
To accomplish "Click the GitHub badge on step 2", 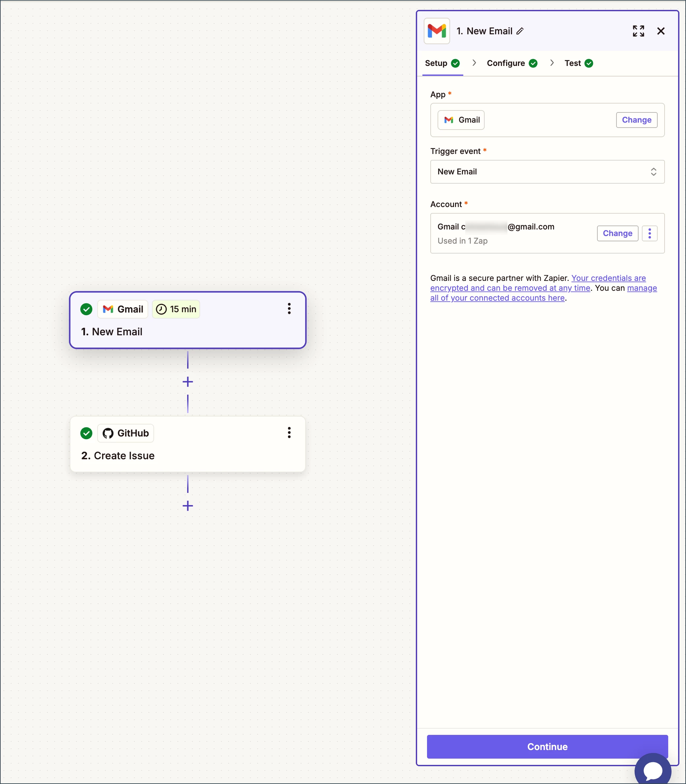I will click(126, 433).
